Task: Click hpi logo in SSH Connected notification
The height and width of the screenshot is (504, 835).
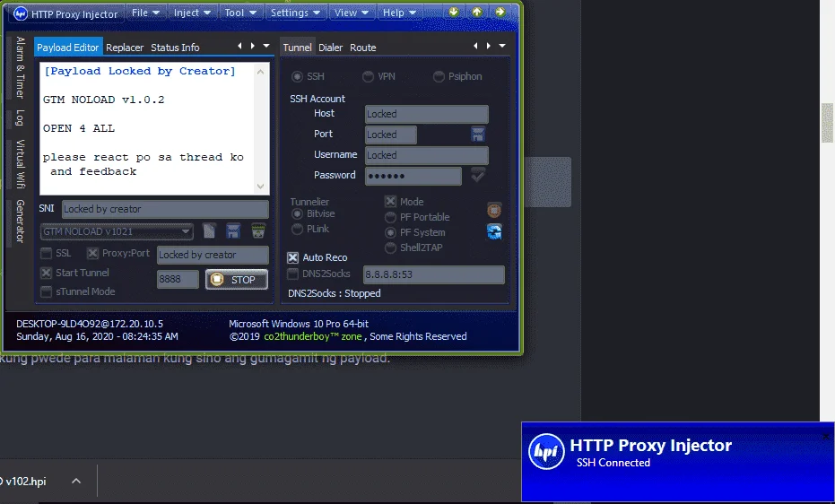Action: point(546,451)
